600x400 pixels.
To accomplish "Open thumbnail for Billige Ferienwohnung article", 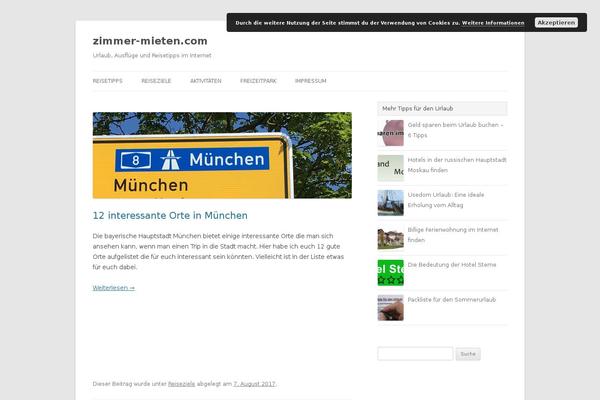I will (x=391, y=238).
